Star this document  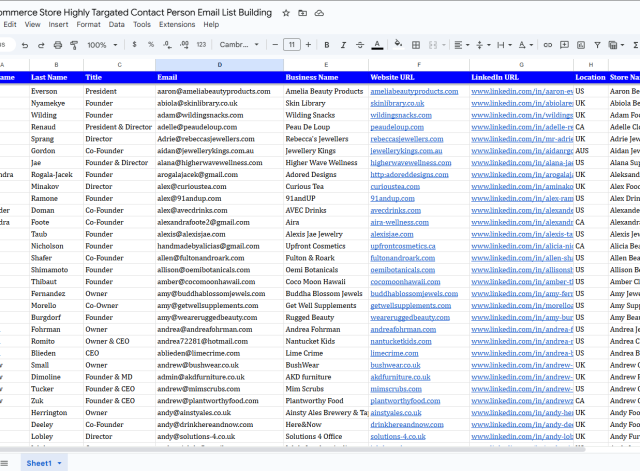coord(286,13)
